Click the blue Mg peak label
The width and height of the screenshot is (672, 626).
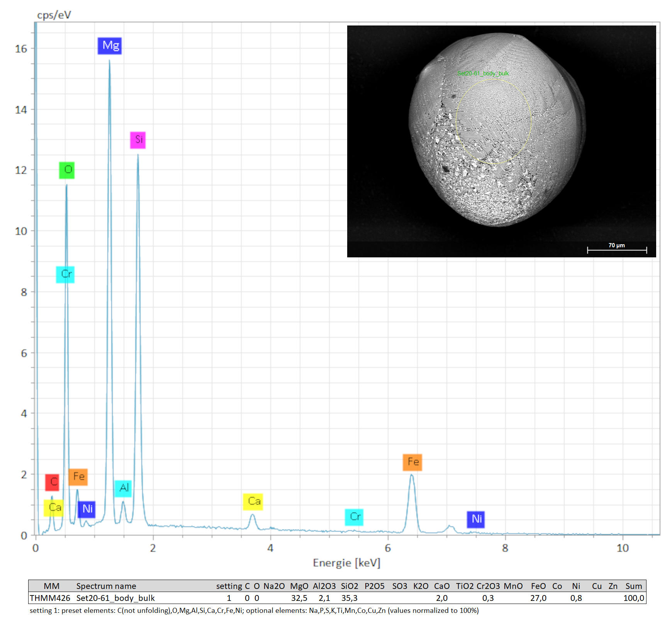pyautogui.click(x=110, y=46)
